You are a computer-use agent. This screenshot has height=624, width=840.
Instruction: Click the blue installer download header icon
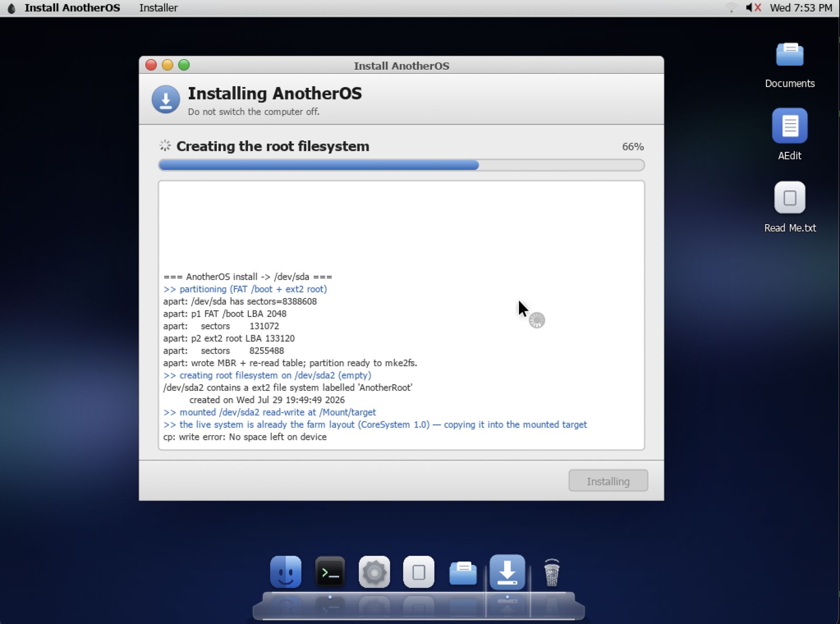[x=165, y=99]
